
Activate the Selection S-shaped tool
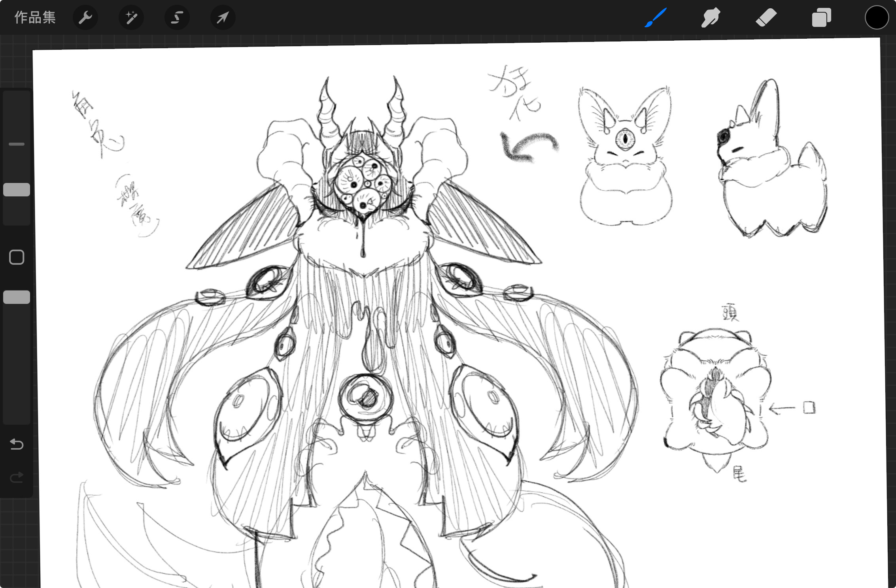177,18
